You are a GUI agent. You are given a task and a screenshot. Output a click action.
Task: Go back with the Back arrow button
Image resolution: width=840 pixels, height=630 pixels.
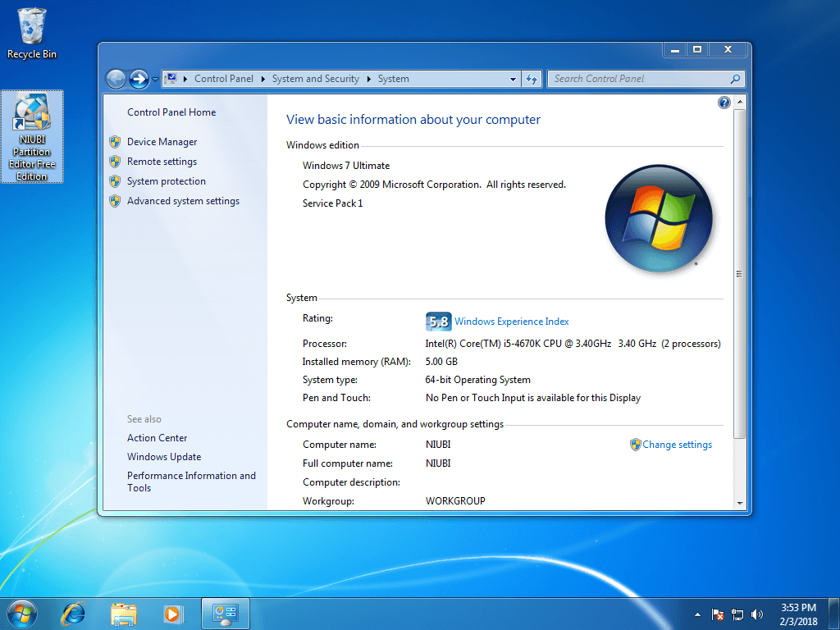[116, 80]
